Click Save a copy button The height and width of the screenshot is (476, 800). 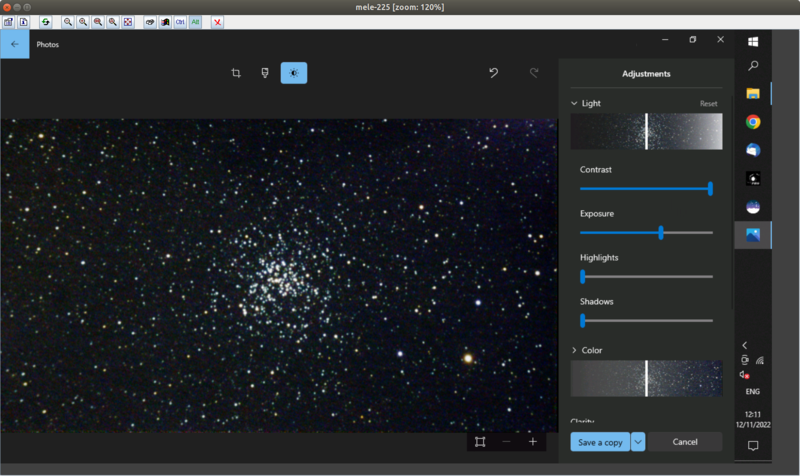600,442
